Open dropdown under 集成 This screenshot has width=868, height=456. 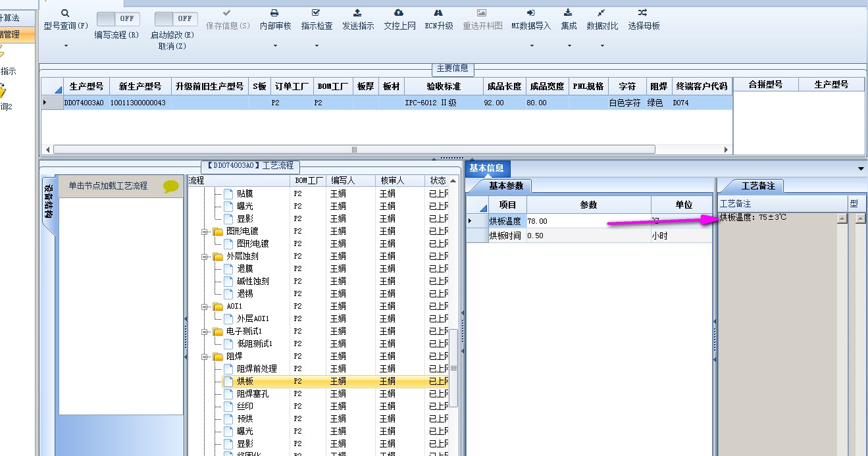(569, 46)
